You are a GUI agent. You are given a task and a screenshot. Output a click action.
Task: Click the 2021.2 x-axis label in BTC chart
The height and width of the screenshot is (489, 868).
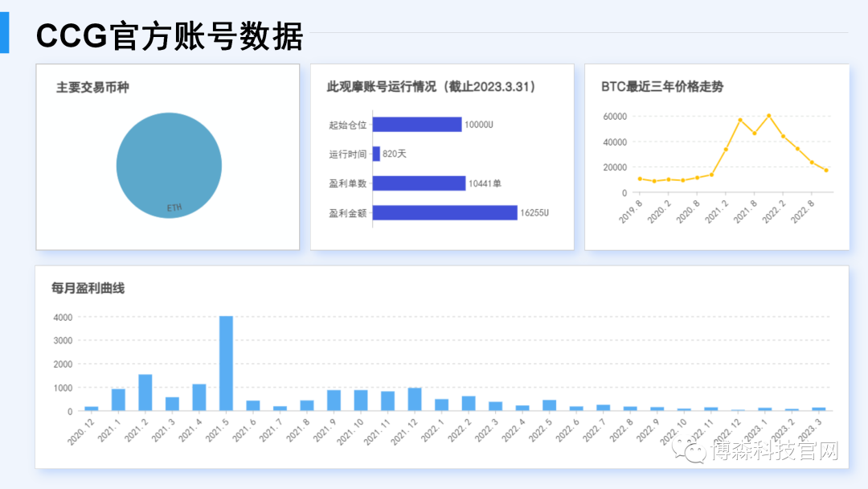tap(717, 212)
